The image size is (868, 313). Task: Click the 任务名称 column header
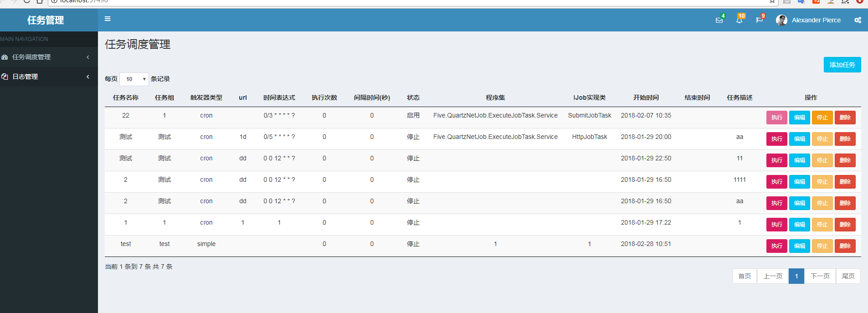(x=126, y=97)
